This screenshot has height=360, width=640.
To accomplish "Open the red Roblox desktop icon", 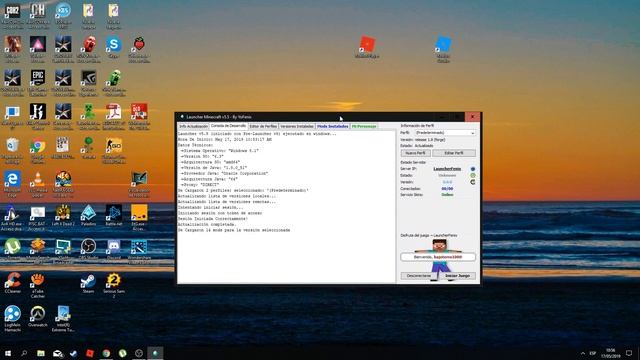I will tap(367, 47).
